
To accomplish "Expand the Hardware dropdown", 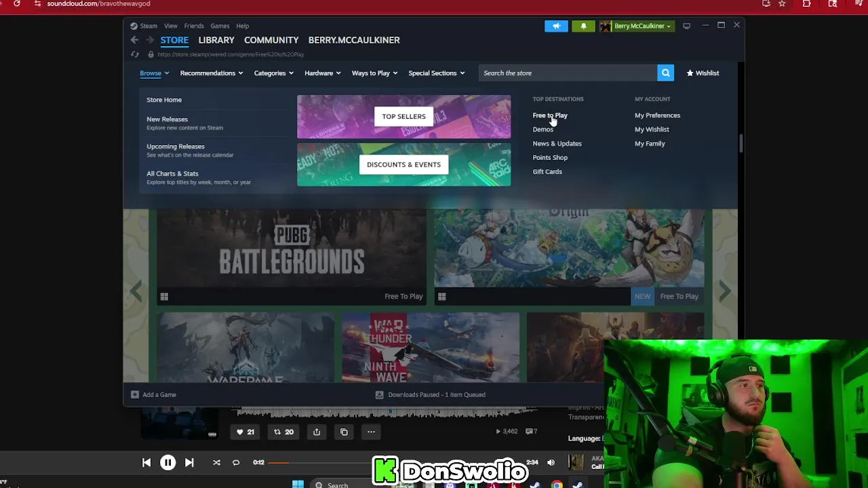I will (323, 73).
